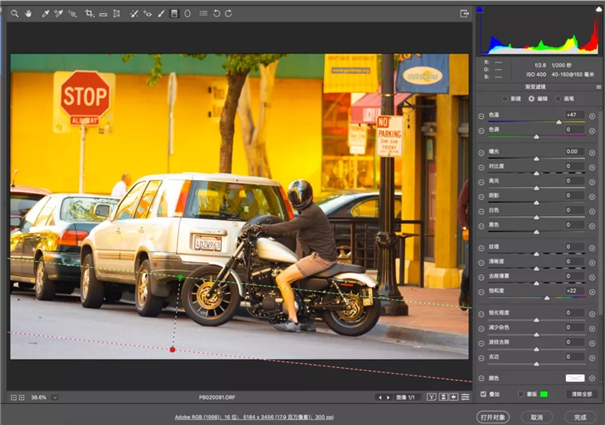Toggle full screen mode icon
Image resolution: width=605 pixels, height=425 pixels.
[464, 13]
